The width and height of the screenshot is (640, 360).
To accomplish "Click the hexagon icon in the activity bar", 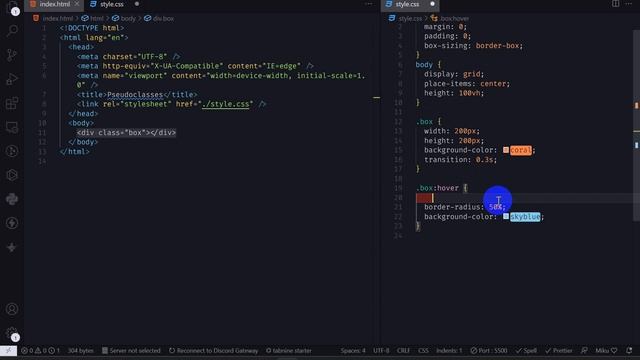I will point(12,175).
